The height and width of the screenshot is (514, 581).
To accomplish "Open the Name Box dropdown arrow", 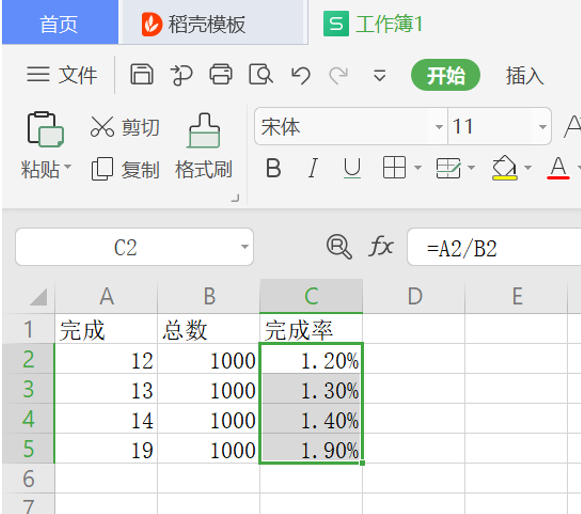I will 245,247.
